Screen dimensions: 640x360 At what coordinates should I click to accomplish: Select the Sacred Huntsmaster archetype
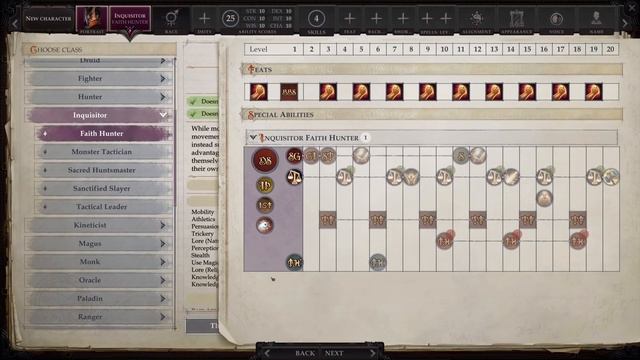coord(102,170)
